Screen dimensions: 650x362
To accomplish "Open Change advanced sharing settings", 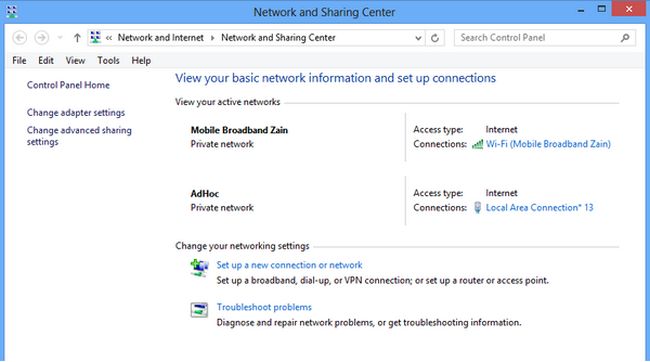I will 79,136.
